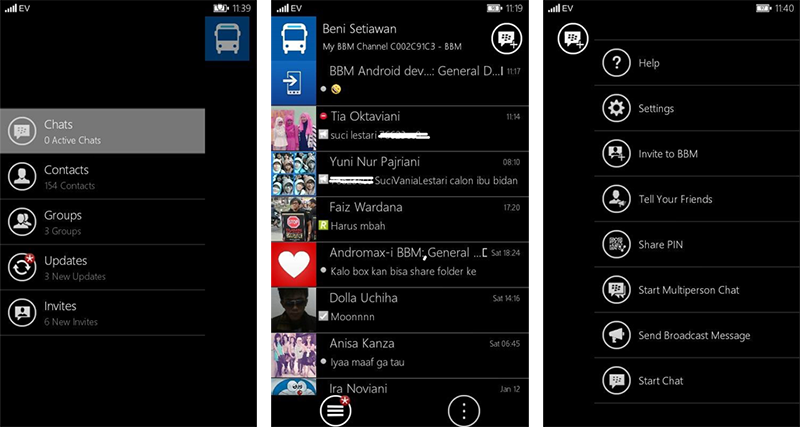Tap the red heart group icon
This screenshot has height=427, width=800.
click(293, 265)
